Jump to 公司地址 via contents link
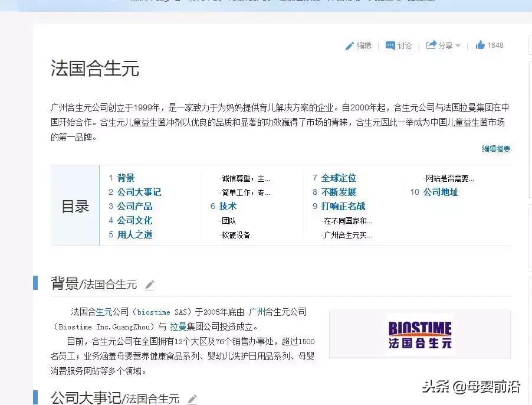The width and height of the screenshot is (532, 405). [439, 192]
